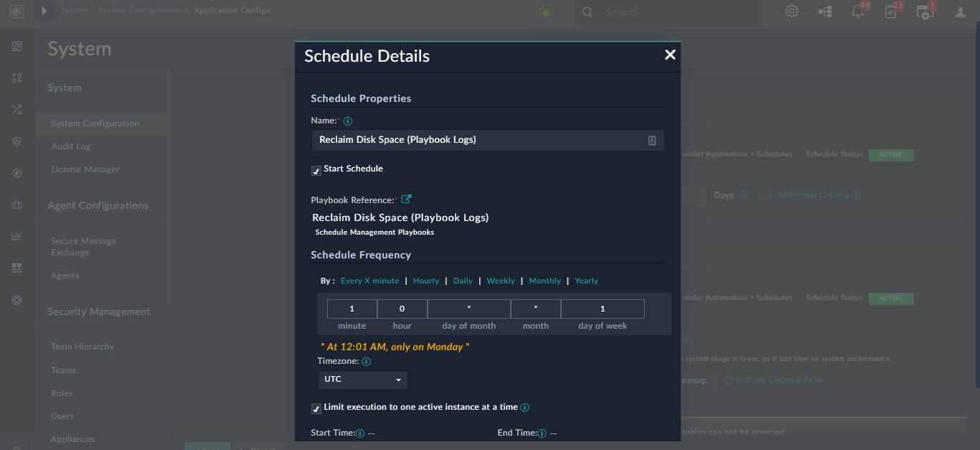This screenshot has width=980, height=450.
Task: Click the breadcrumb Application Configu... dropdown
Action: [237, 10]
